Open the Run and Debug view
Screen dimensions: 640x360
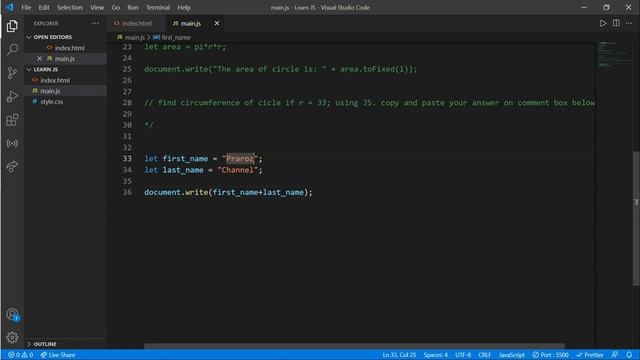click(12, 97)
